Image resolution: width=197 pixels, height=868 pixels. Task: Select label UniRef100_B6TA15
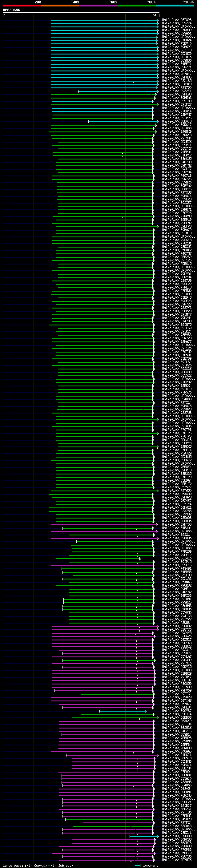click(177, 57)
